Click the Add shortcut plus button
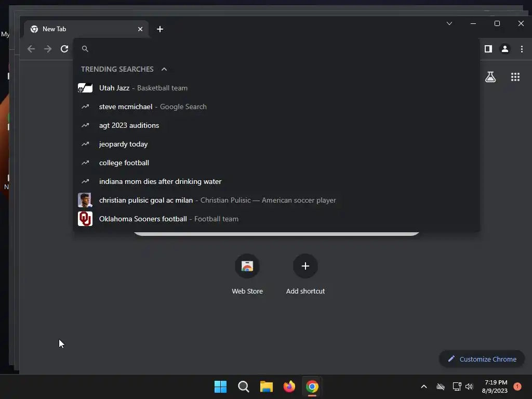 [x=305, y=266]
